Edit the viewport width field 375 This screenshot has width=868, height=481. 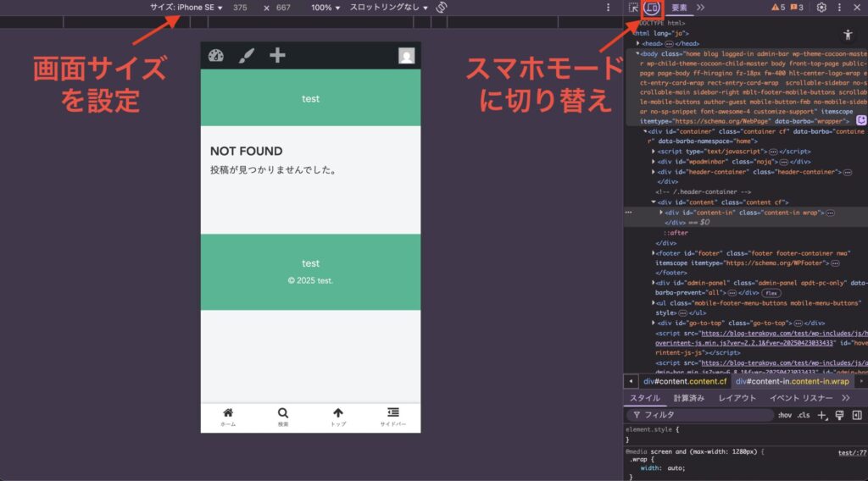[x=240, y=7]
